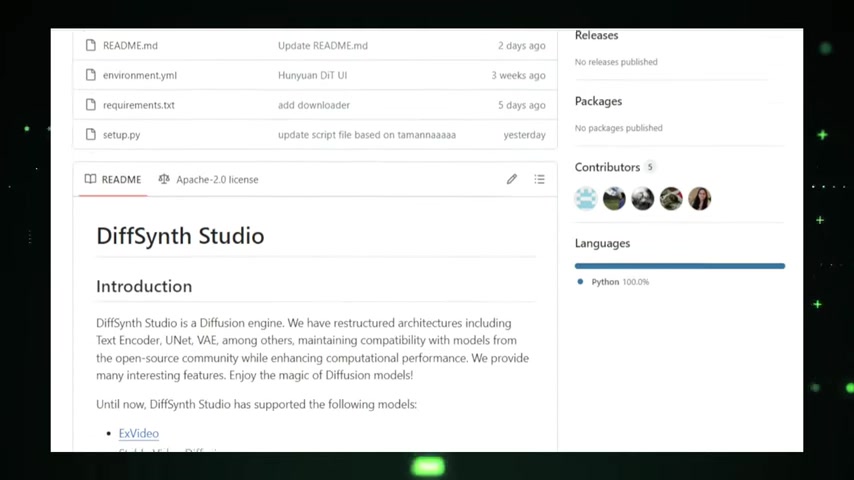Open the 'add downloader' commit message
Viewport: 854px width, 480px height.
314,105
